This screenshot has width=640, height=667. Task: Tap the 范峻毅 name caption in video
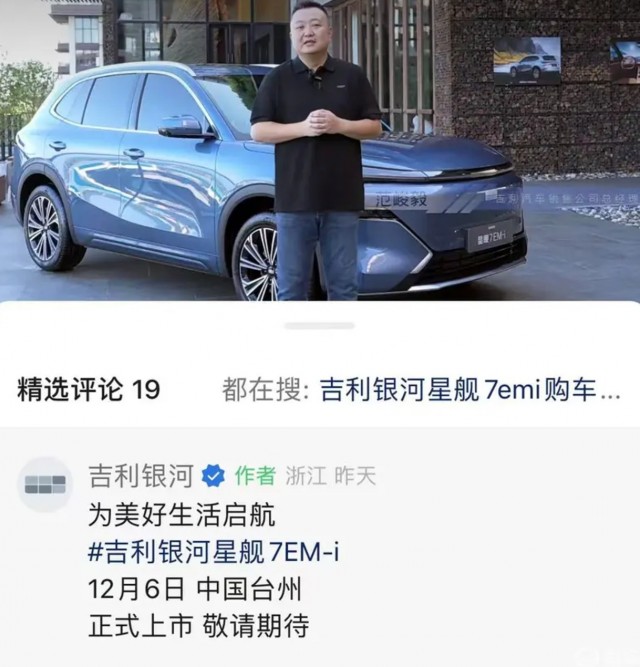(401, 200)
